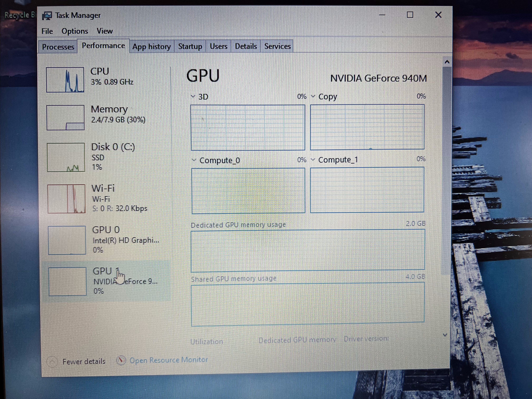532x399 pixels.
Task: Open the Copy engine dropdown chevron
Action: point(313,96)
